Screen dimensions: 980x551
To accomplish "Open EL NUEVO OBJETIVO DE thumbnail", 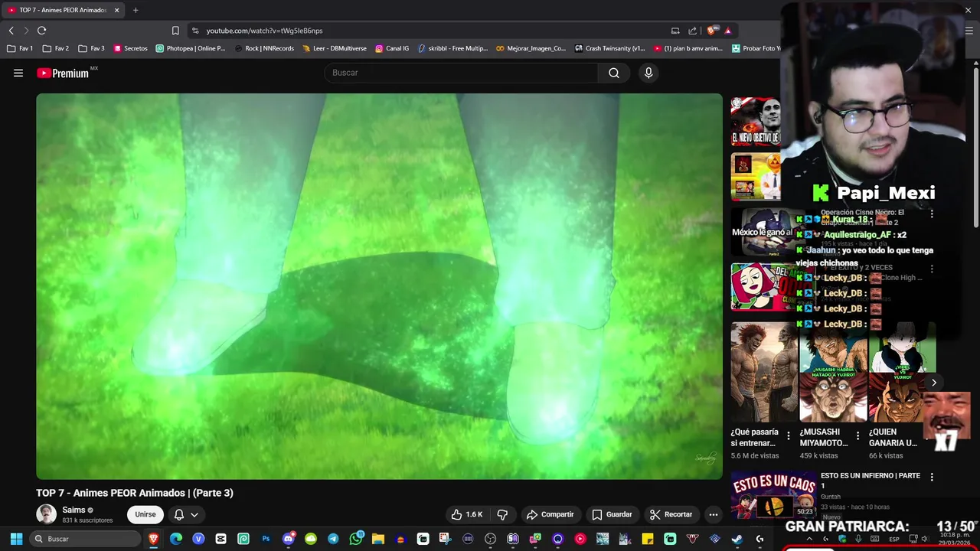I will [756, 121].
